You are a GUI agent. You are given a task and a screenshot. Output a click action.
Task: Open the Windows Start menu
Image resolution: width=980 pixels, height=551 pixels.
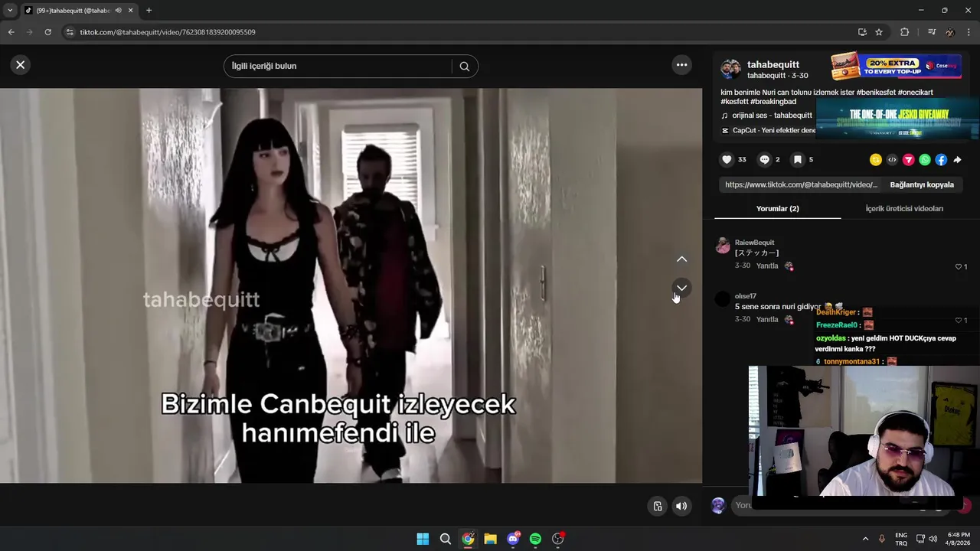coord(423,539)
